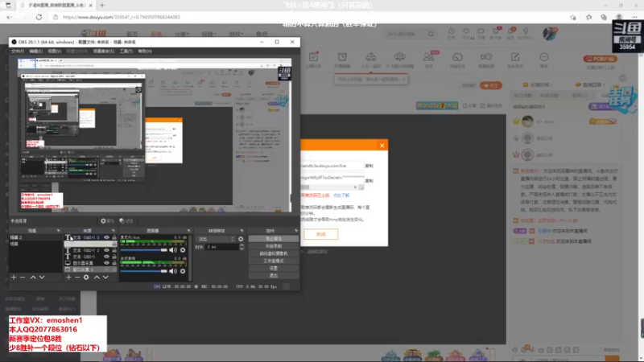Toggle visibility of the first text source

pos(106,237)
